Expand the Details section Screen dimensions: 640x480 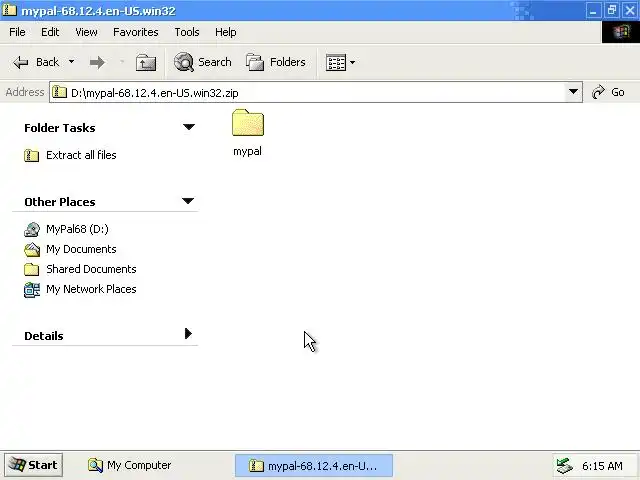coord(188,334)
